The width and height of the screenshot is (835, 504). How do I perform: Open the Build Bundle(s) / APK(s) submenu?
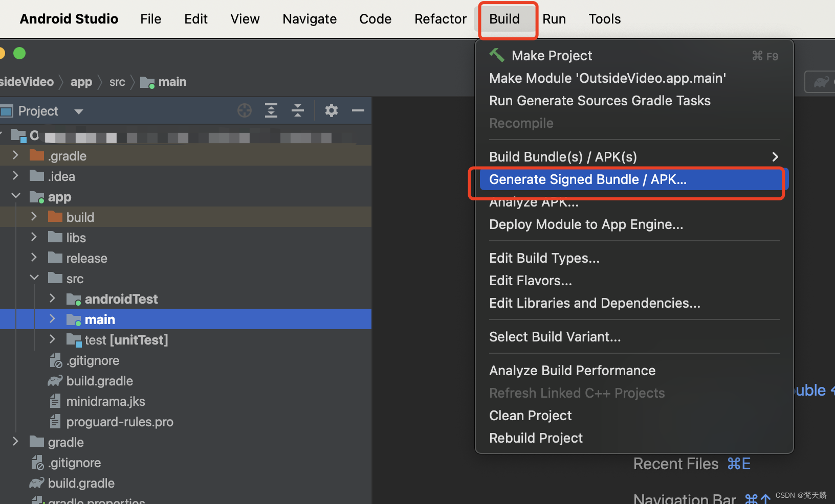(x=634, y=157)
